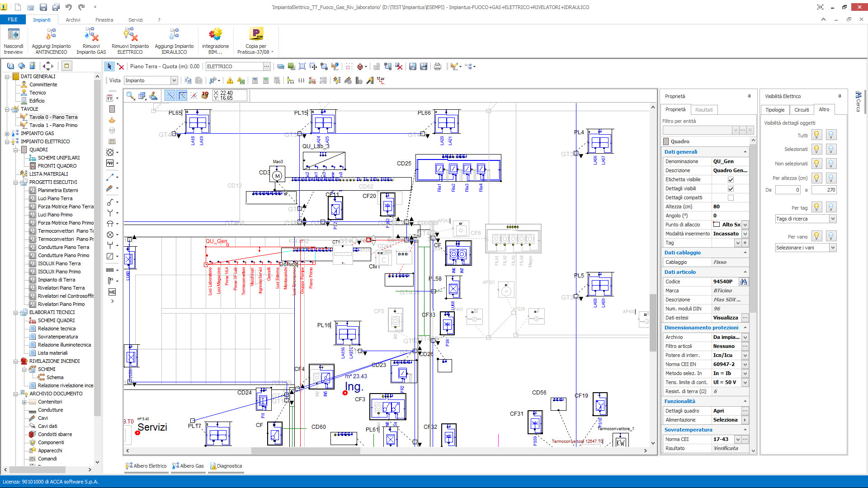Open Albero Elettrico bottom tab
Image resolution: width=868 pixels, height=488 pixels.
[146, 466]
